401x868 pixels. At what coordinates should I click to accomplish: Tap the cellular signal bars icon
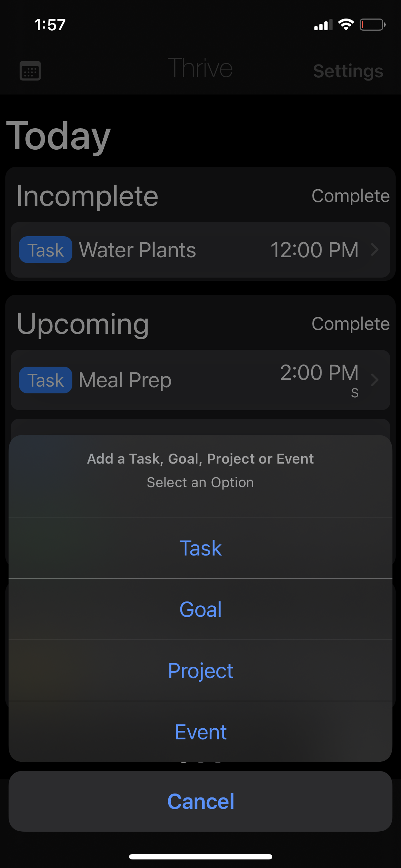(x=323, y=25)
